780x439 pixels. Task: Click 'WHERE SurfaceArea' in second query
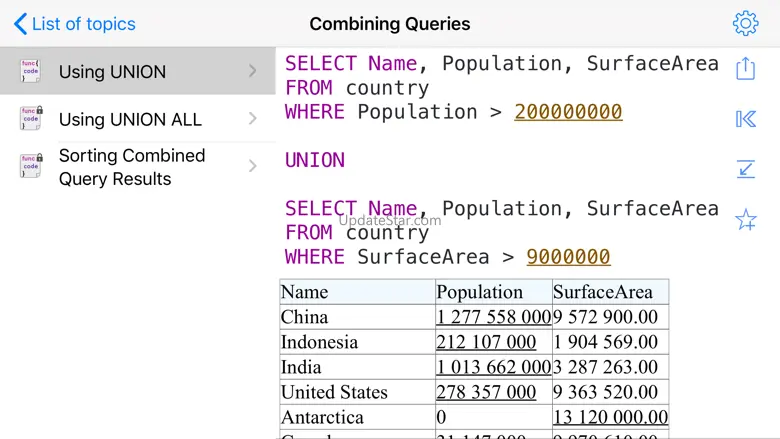(387, 257)
